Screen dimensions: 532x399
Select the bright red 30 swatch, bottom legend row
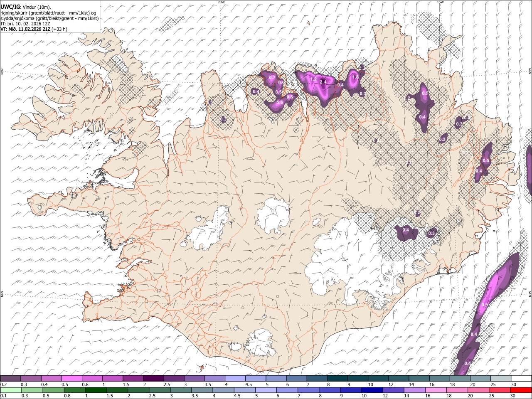(520, 390)
